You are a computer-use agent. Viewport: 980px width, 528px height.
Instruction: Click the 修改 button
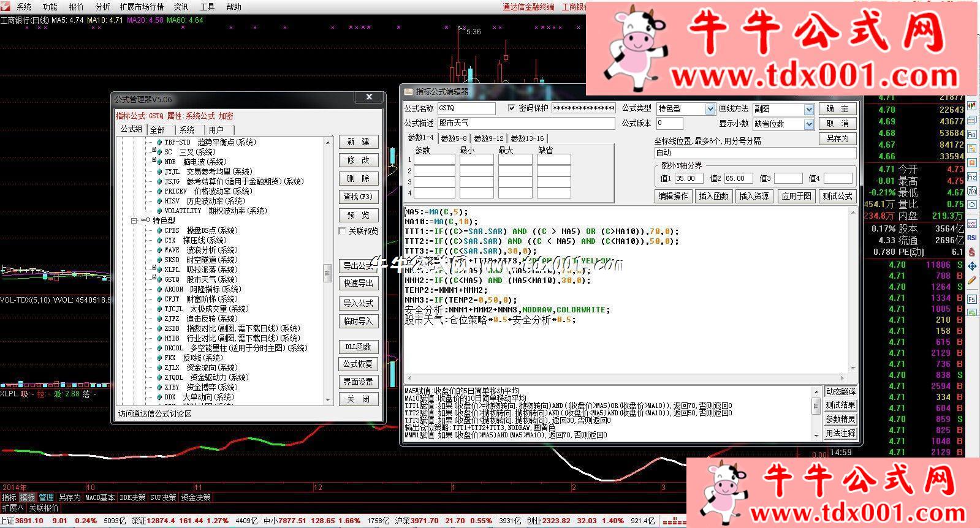(359, 160)
